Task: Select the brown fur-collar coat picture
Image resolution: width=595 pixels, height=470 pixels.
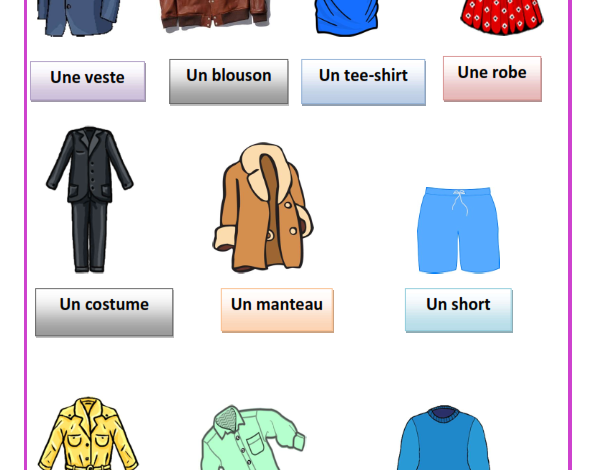Action: (x=263, y=207)
